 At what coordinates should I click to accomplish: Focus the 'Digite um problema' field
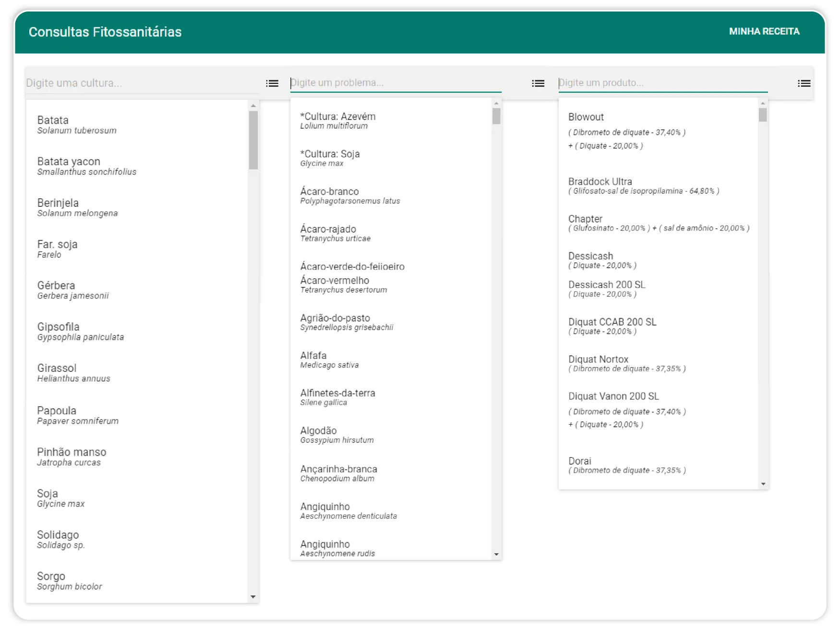[x=396, y=83]
